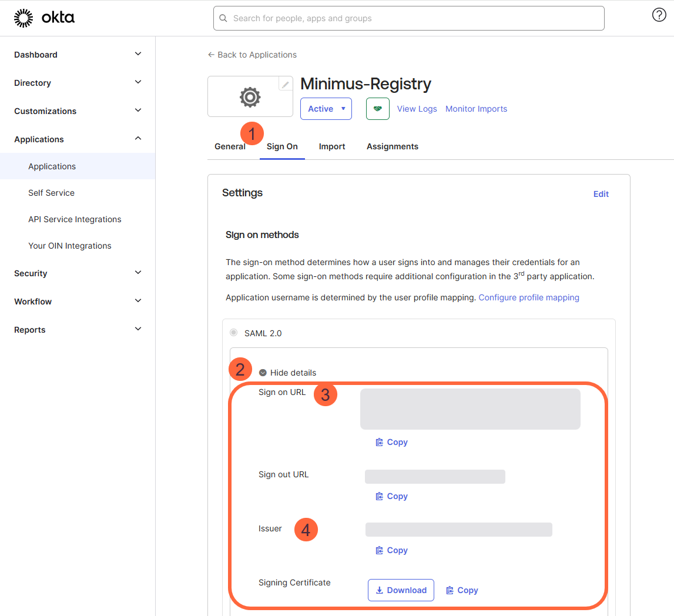The height and width of the screenshot is (616, 674).
Task: Click the search magnifier icon
Action: point(223,18)
